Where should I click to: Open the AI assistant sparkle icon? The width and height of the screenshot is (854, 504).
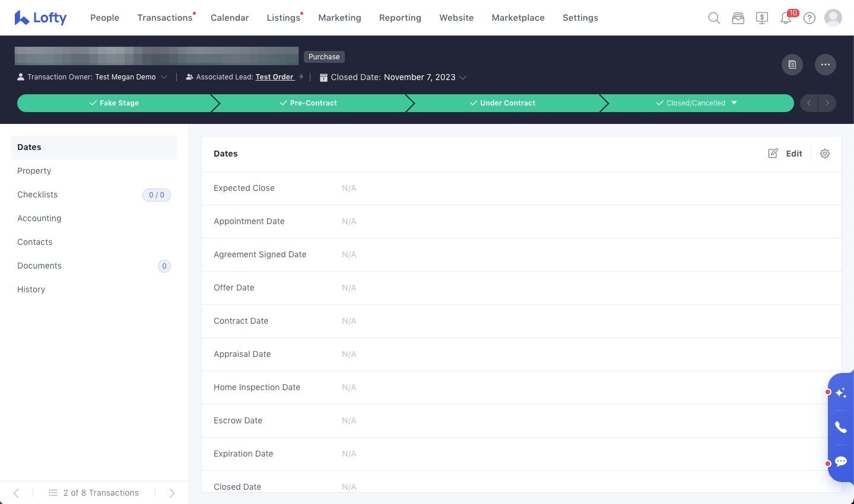pyautogui.click(x=841, y=393)
